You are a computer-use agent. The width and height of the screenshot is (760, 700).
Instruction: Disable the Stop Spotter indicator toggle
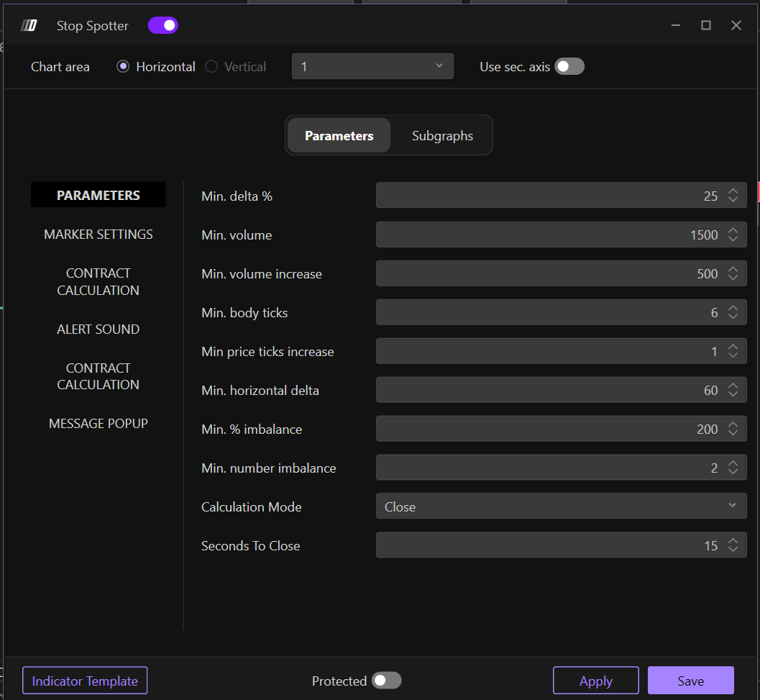[x=163, y=26]
